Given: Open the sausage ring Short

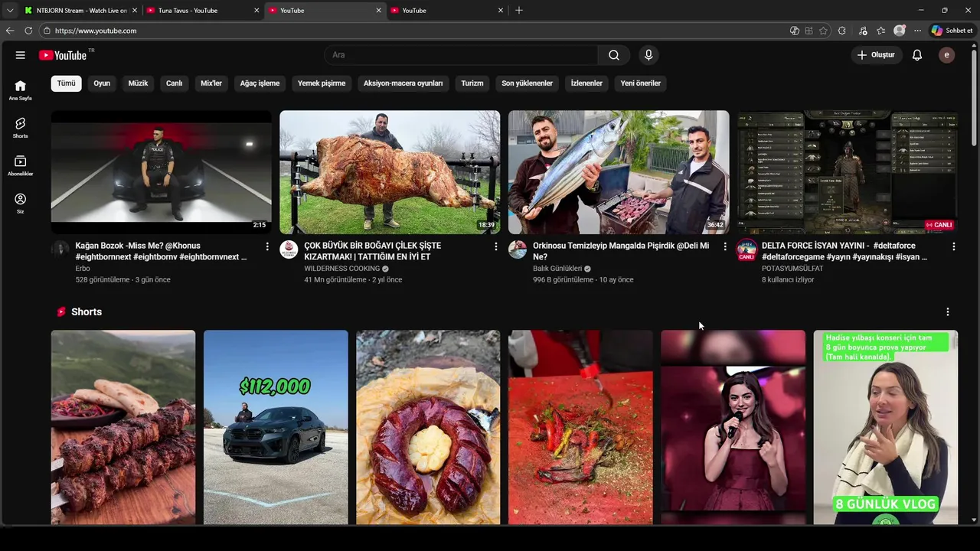Looking at the screenshot, I should [x=428, y=427].
